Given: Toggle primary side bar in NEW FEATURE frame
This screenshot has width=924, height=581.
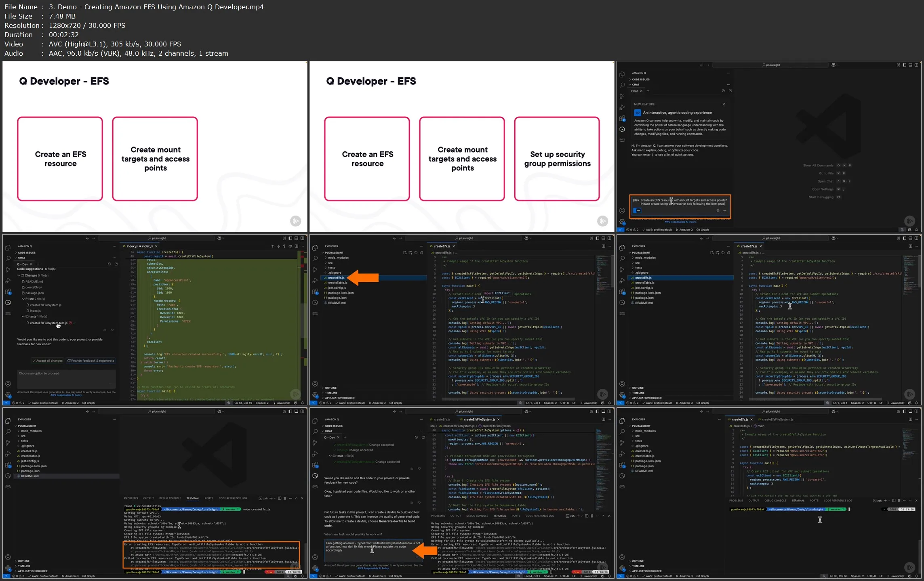Looking at the screenshot, I should [x=904, y=65].
